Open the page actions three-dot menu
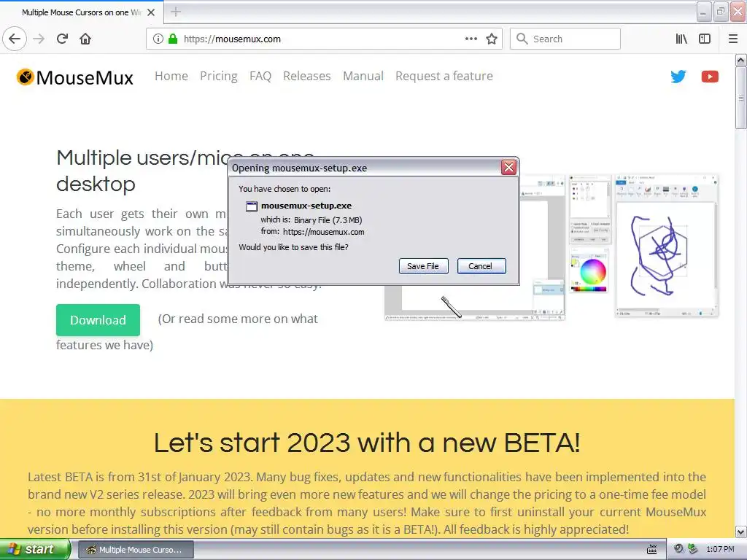This screenshot has width=747, height=560. [471, 39]
